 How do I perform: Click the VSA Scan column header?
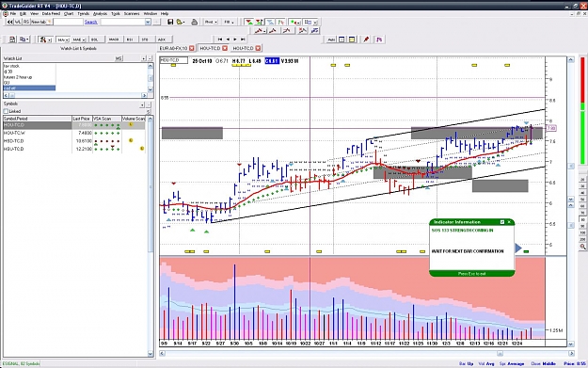pos(106,119)
